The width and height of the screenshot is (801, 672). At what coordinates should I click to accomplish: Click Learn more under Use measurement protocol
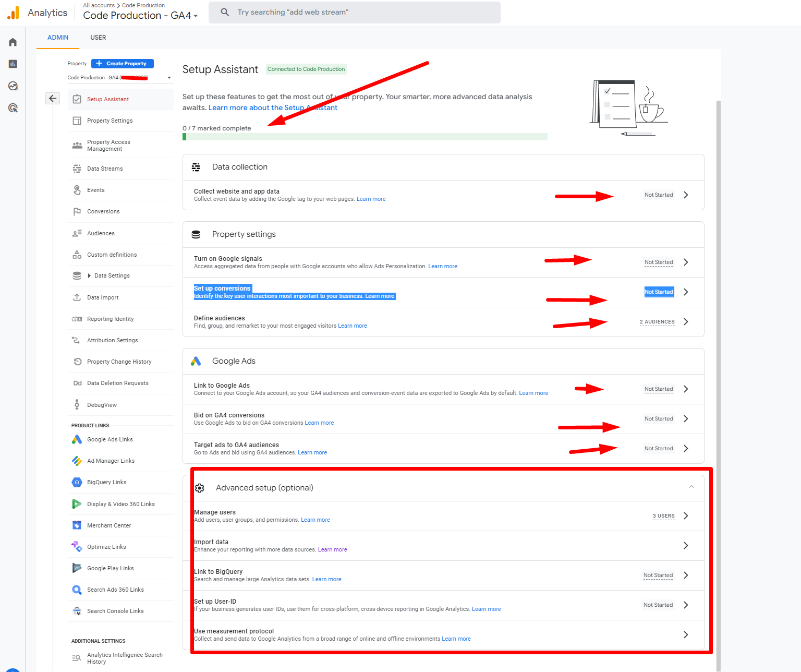[x=456, y=639]
